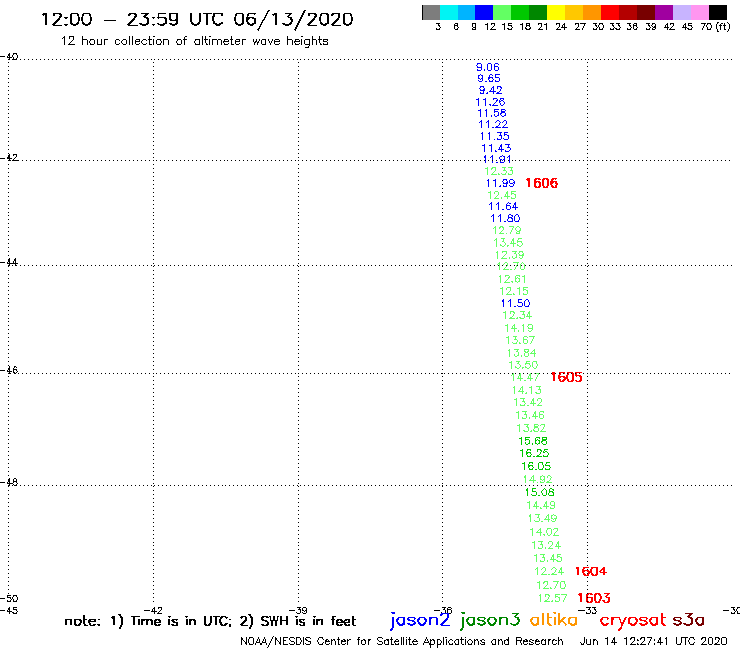The width and height of the screenshot is (740, 650).
Task: Select the wave height 13.67
Action: [520, 340]
